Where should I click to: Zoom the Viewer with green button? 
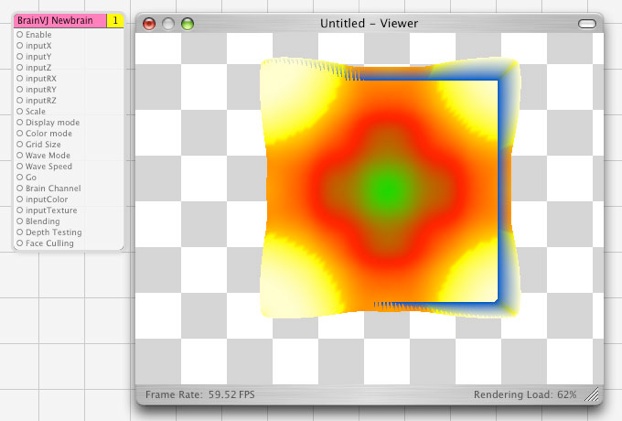(x=187, y=24)
